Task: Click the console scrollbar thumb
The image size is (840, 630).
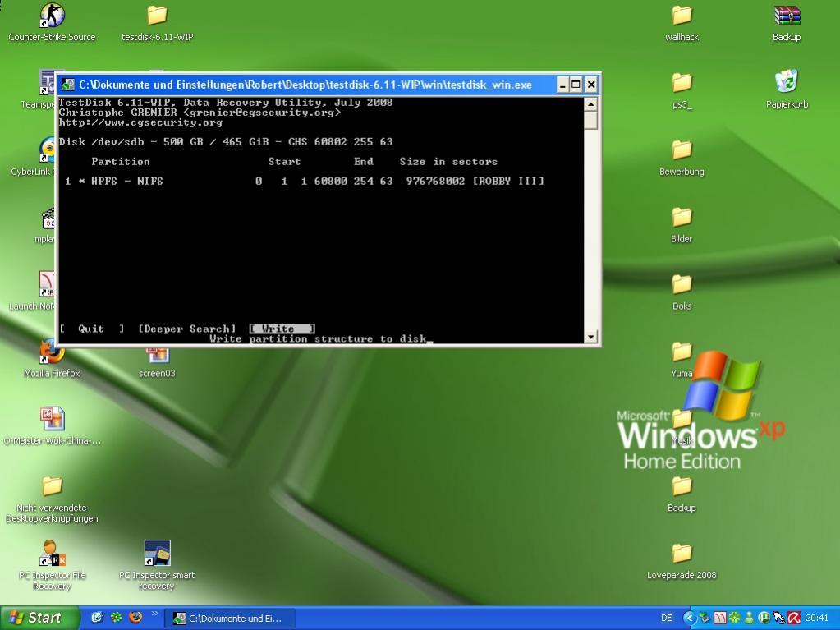Action: click(x=591, y=119)
